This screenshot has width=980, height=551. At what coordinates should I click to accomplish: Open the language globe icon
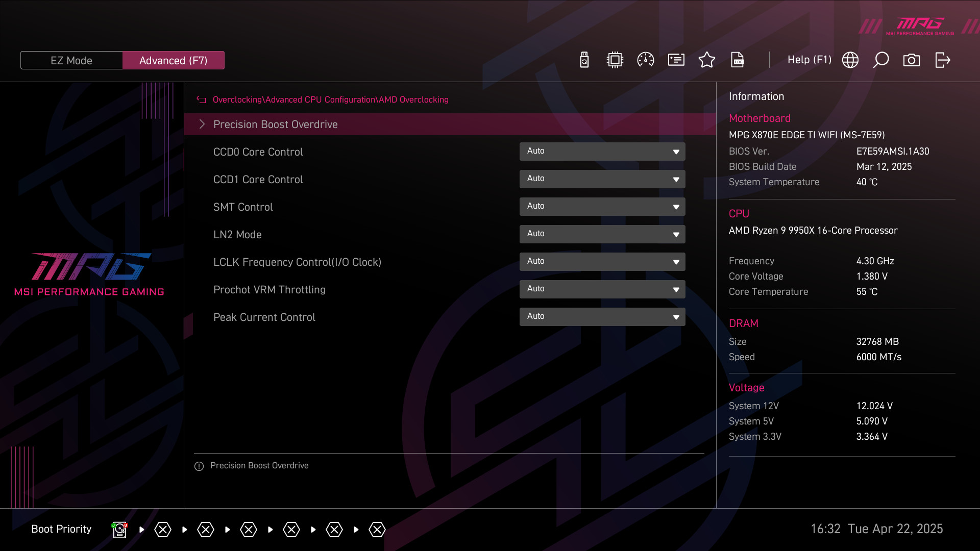pyautogui.click(x=850, y=60)
